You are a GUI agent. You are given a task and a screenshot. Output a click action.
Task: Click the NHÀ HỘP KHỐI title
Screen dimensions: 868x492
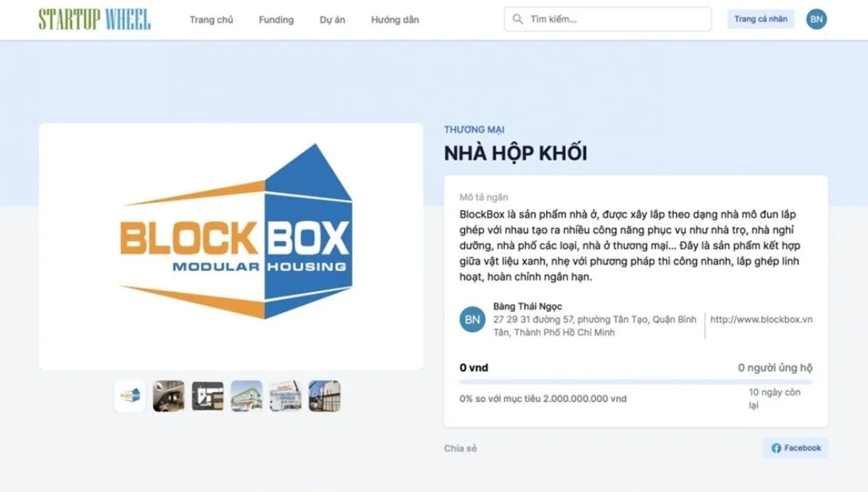[x=515, y=153]
